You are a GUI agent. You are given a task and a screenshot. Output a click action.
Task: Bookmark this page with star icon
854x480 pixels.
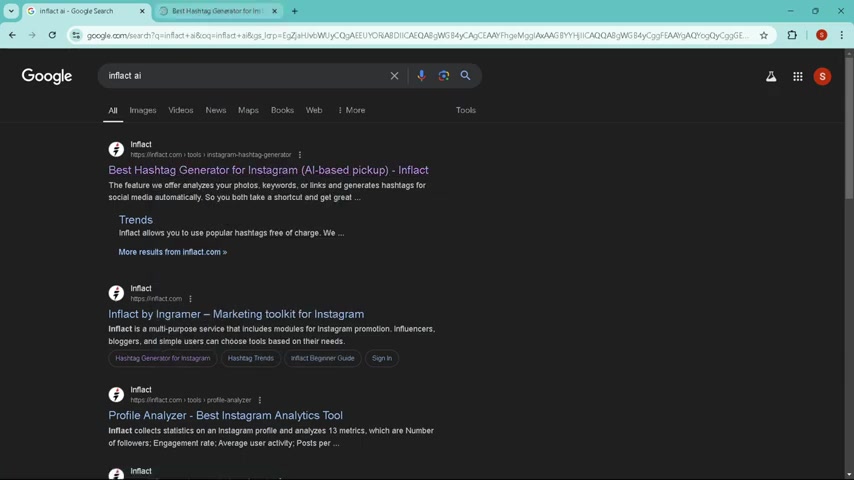point(764,35)
